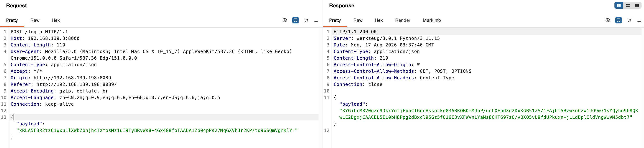Switch Response view to Raw tab

pos(358,20)
